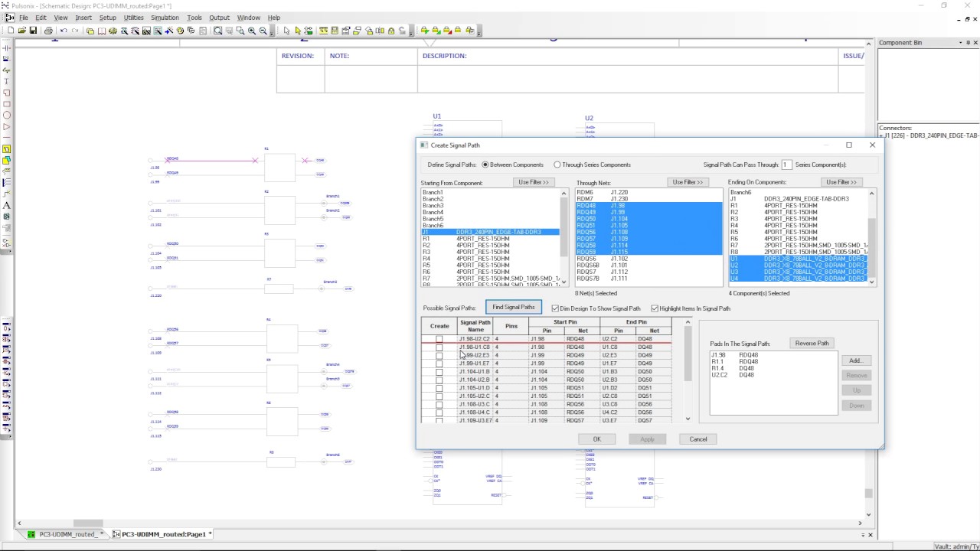Viewport: 980px width, 551px height.
Task: Expand Use Filter for Ending On Components
Action: tap(841, 182)
